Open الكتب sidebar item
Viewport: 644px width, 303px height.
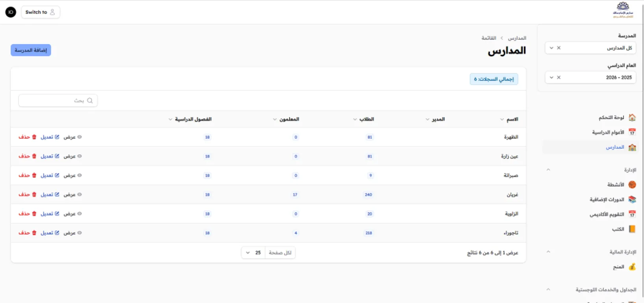[x=590, y=229]
